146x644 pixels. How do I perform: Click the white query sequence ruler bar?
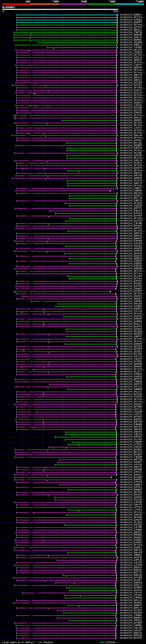click(60, 10)
